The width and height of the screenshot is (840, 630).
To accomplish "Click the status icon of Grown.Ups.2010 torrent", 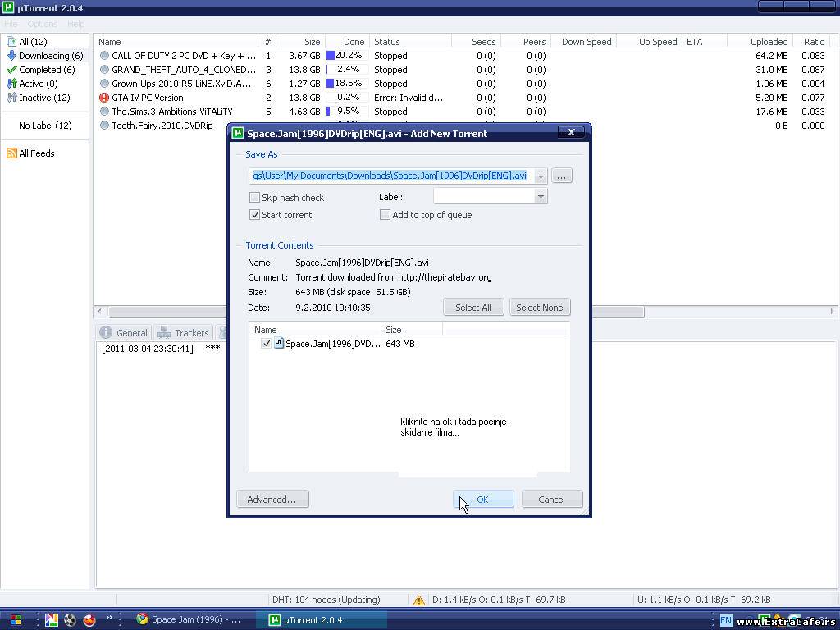I will coord(104,84).
